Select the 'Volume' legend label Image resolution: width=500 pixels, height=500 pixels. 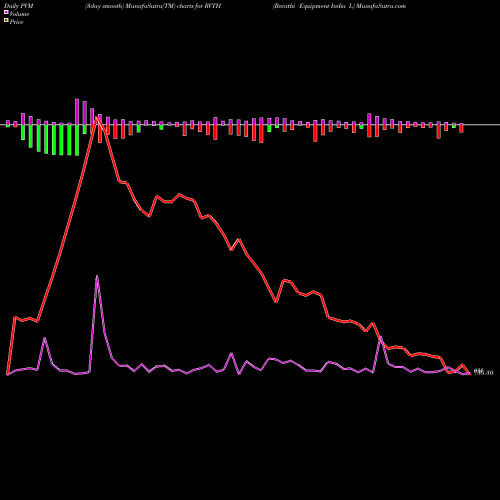(19, 14)
